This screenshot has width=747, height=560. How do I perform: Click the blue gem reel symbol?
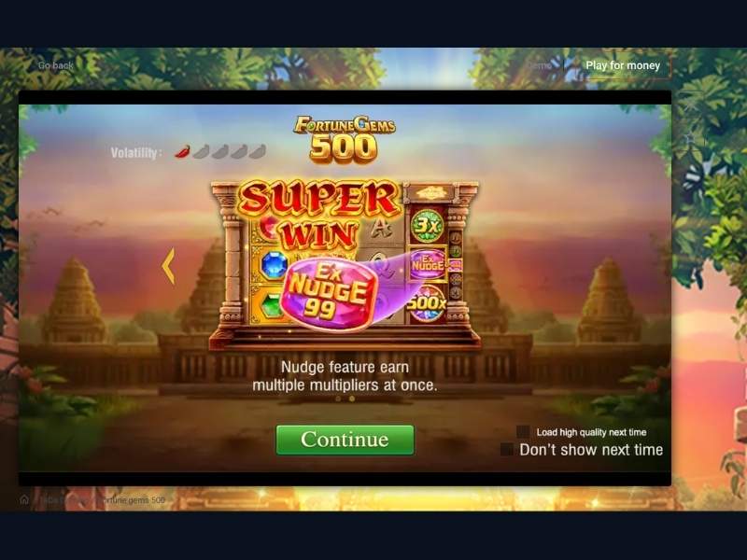pyautogui.click(x=275, y=265)
